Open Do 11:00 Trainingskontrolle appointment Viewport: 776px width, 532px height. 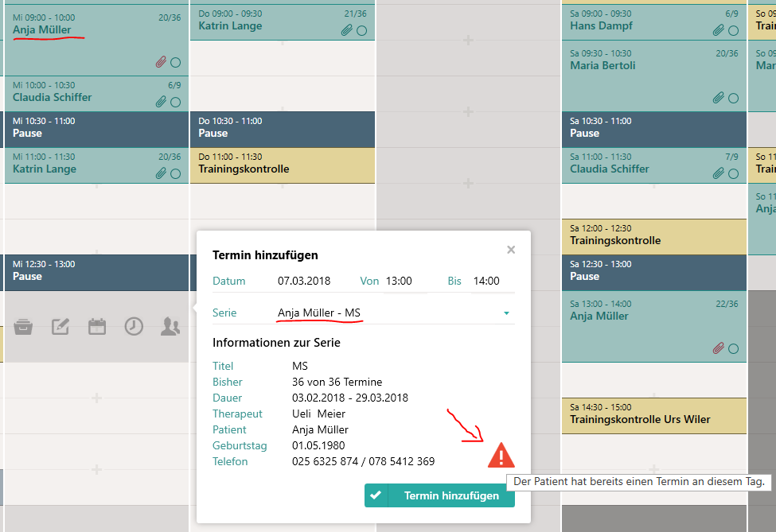click(x=283, y=165)
